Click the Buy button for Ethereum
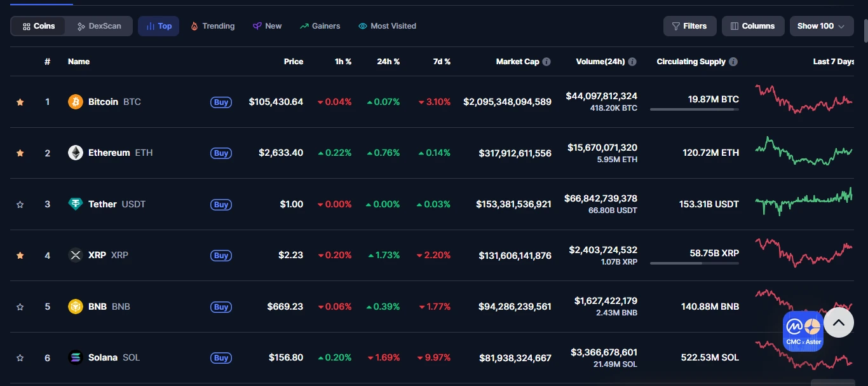 221,153
